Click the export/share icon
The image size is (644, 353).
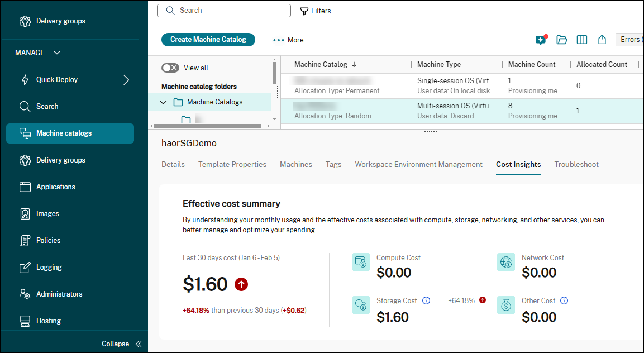[x=602, y=40]
